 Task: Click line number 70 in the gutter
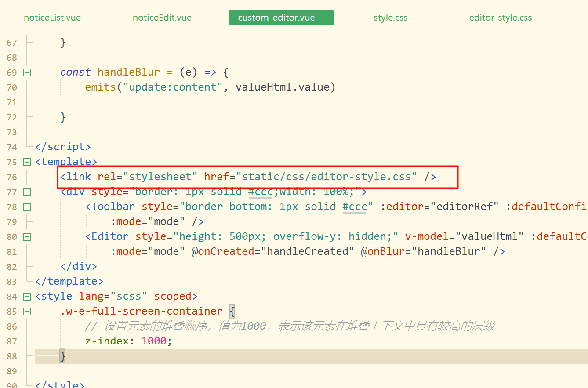12,87
